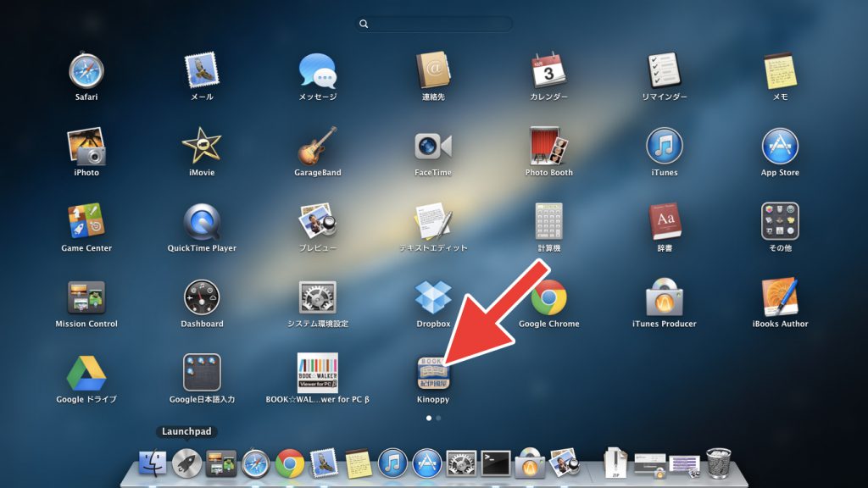Image resolution: width=868 pixels, height=488 pixels.
Task: Launch BOOK☆WALKER Viewer for PC β
Action: click(x=318, y=373)
